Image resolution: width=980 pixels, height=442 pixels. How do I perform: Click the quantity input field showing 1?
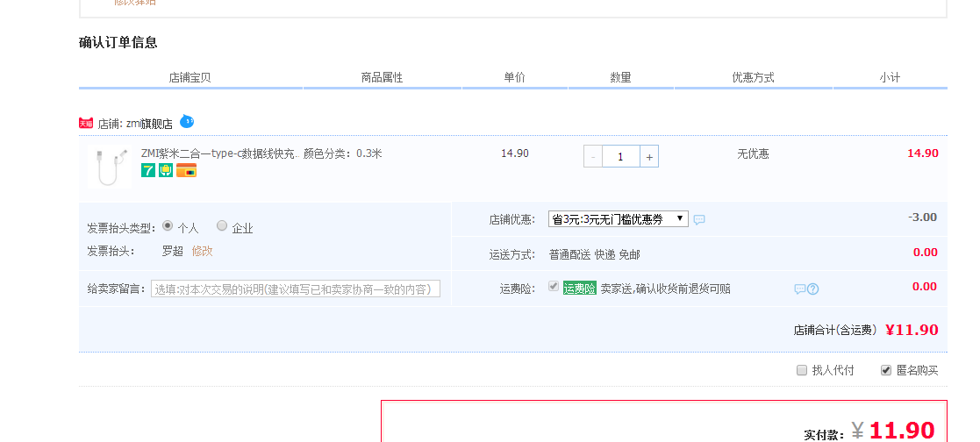point(621,157)
